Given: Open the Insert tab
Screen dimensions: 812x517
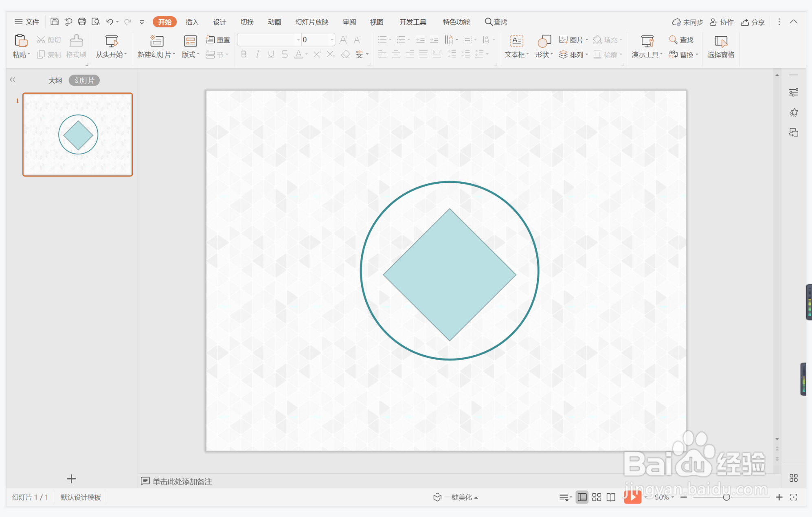Looking at the screenshot, I should pyautogui.click(x=192, y=22).
